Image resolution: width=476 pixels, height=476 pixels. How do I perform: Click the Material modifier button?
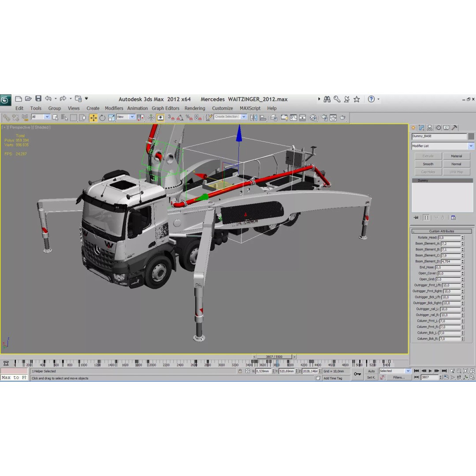[x=456, y=156]
